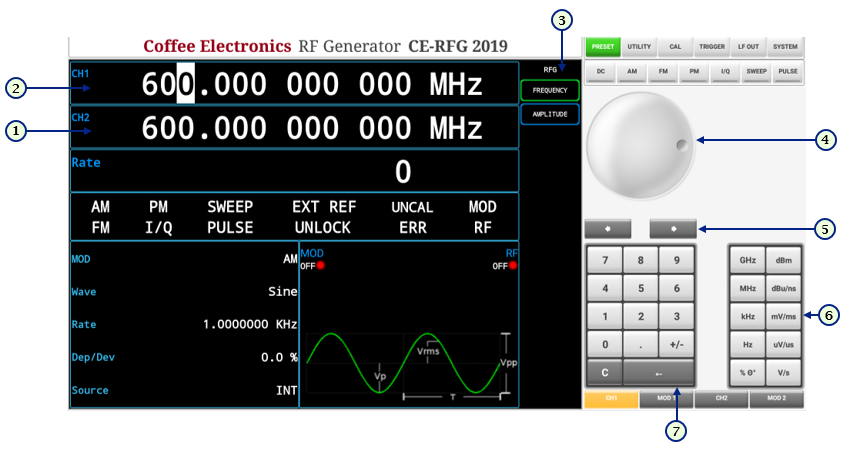Screen dimensions: 852x452
Task: Click the AMPLITUDE softkey
Action: pos(549,115)
